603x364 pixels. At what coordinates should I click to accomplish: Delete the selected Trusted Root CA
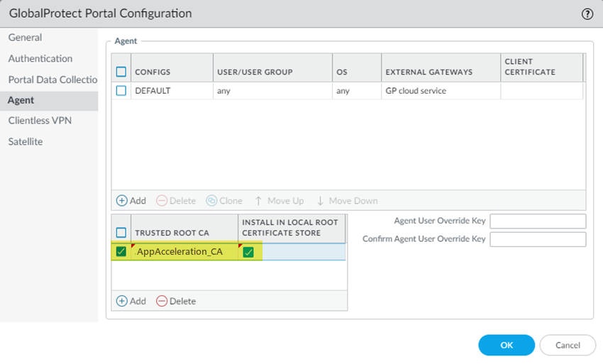pyautogui.click(x=162, y=301)
